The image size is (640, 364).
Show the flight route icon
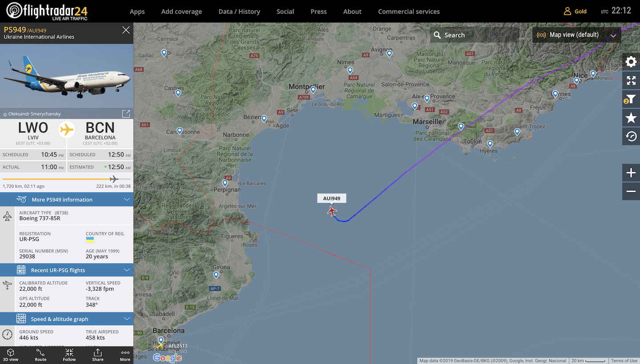click(x=40, y=355)
